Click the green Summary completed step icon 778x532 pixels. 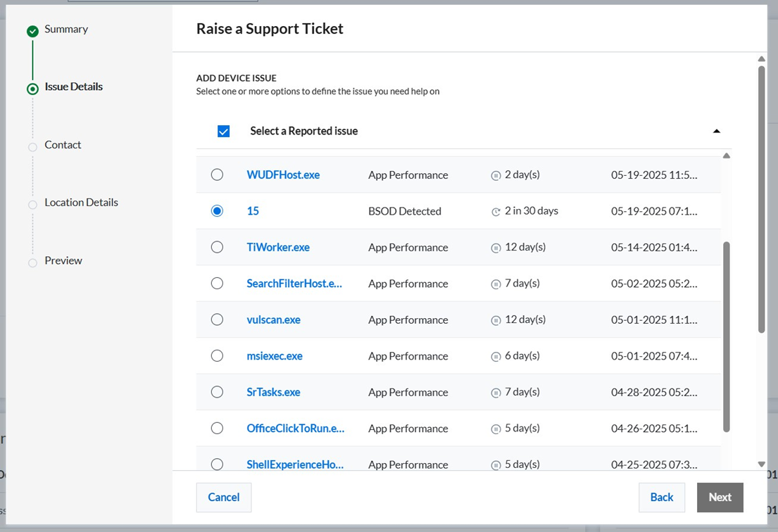tap(32, 31)
